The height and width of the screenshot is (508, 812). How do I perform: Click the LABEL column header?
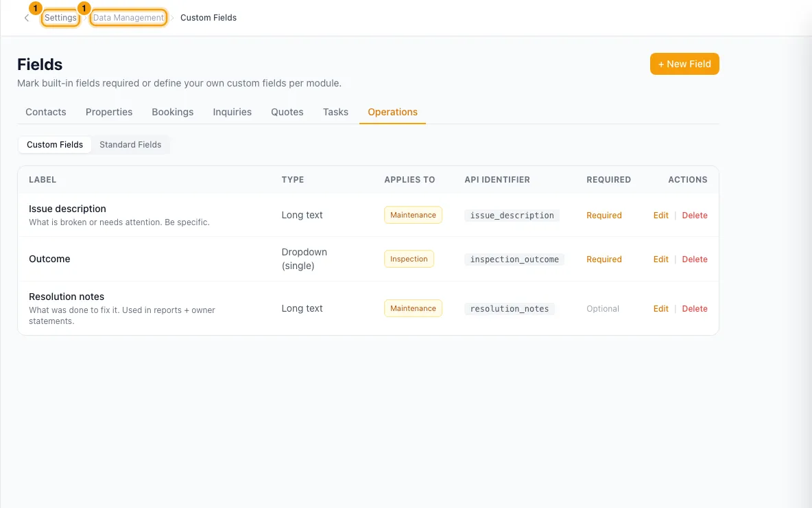[x=43, y=180]
